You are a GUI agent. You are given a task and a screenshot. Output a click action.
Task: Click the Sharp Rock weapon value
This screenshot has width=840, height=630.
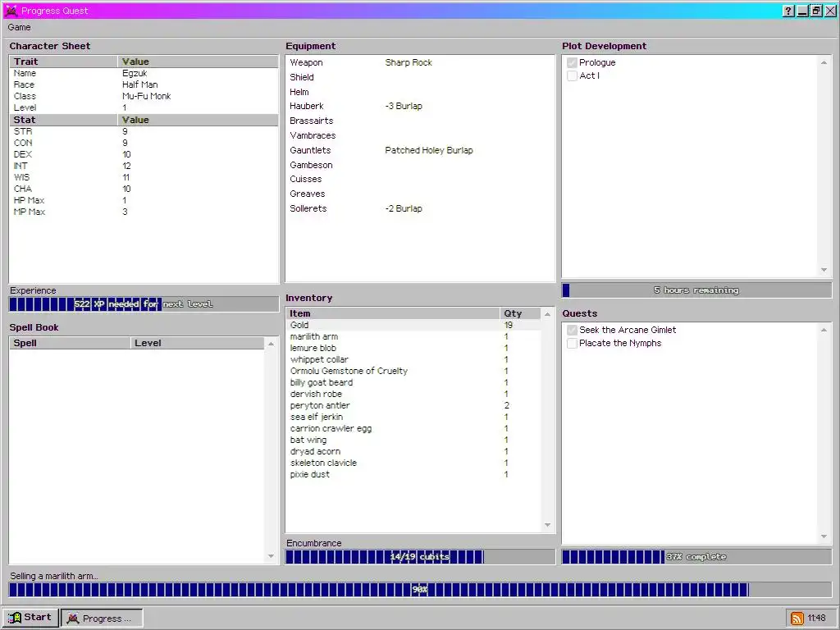(x=409, y=62)
